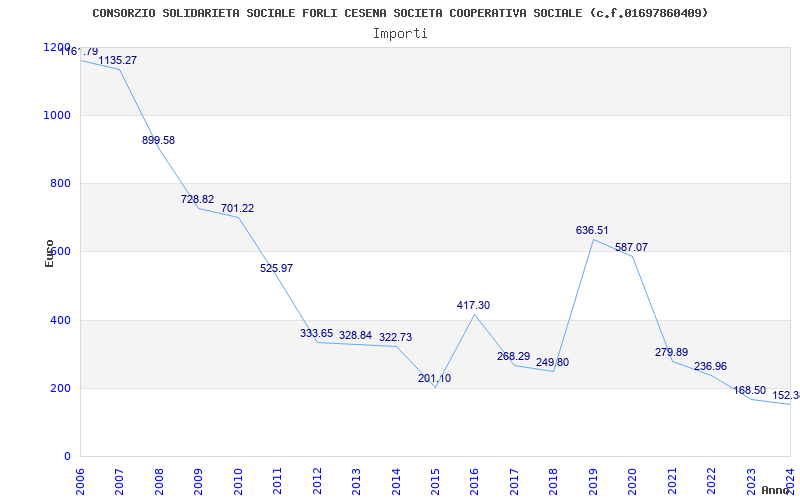This screenshot has width=800, height=500.
Task: Click the data label 236.96
Action: coord(711,366)
